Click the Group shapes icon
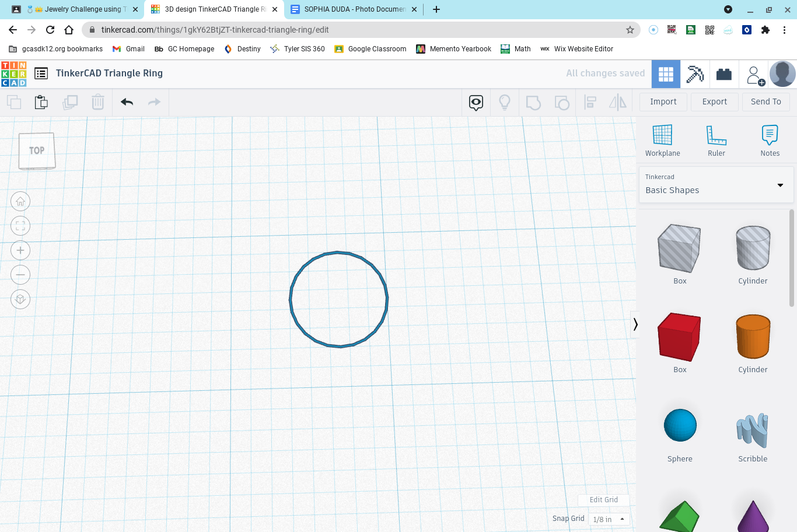797x532 pixels. (x=533, y=103)
